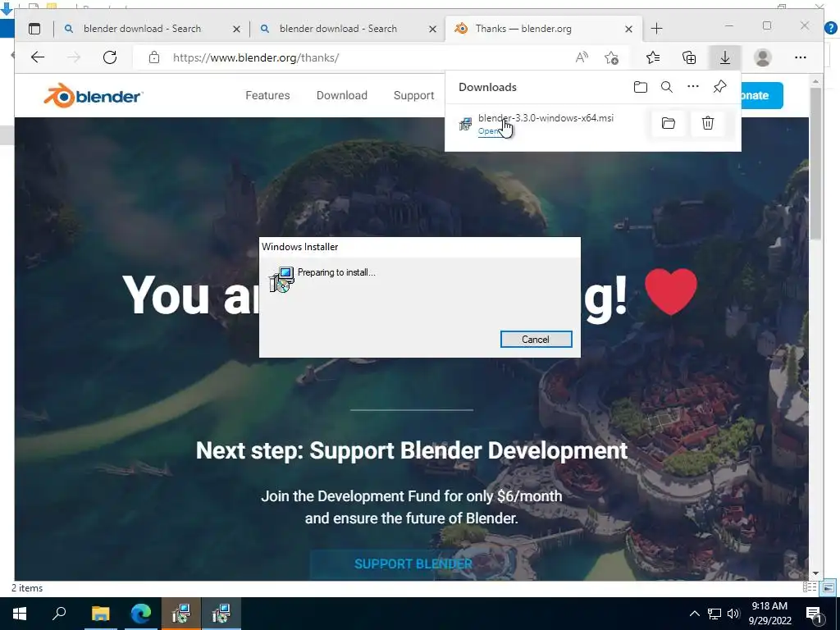Switch Explorer to details view icon
840x630 pixels.
pos(810,587)
